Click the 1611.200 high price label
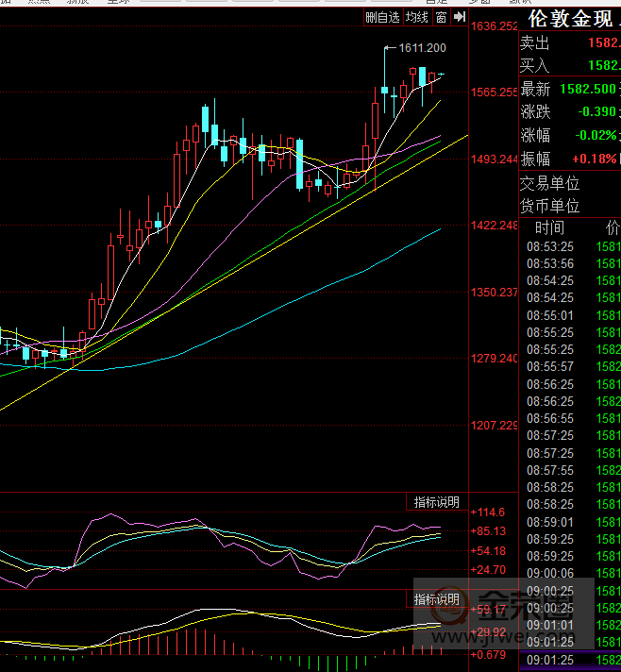Screen dimensions: 621x672 tap(423, 47)
